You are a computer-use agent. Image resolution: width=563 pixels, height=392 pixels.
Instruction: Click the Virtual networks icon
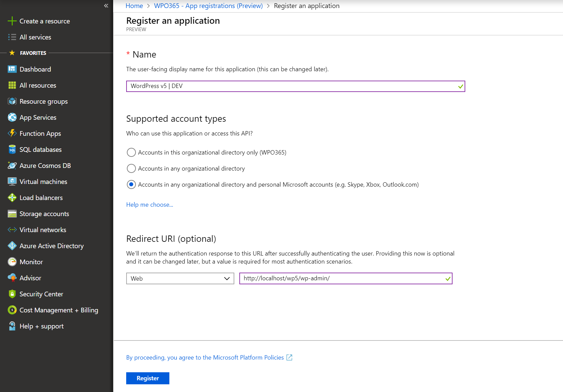(x=12, y=230)
